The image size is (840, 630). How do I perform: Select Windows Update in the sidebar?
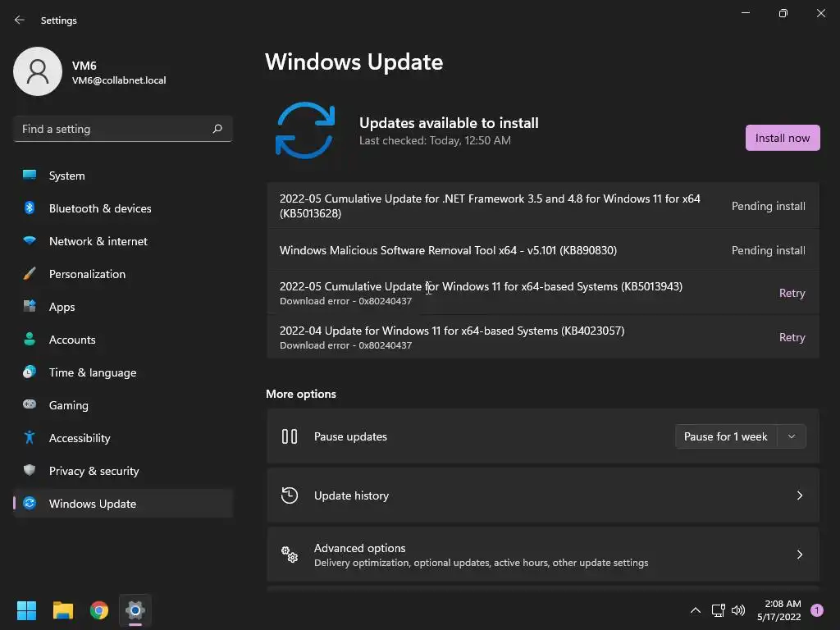(123, 503)
